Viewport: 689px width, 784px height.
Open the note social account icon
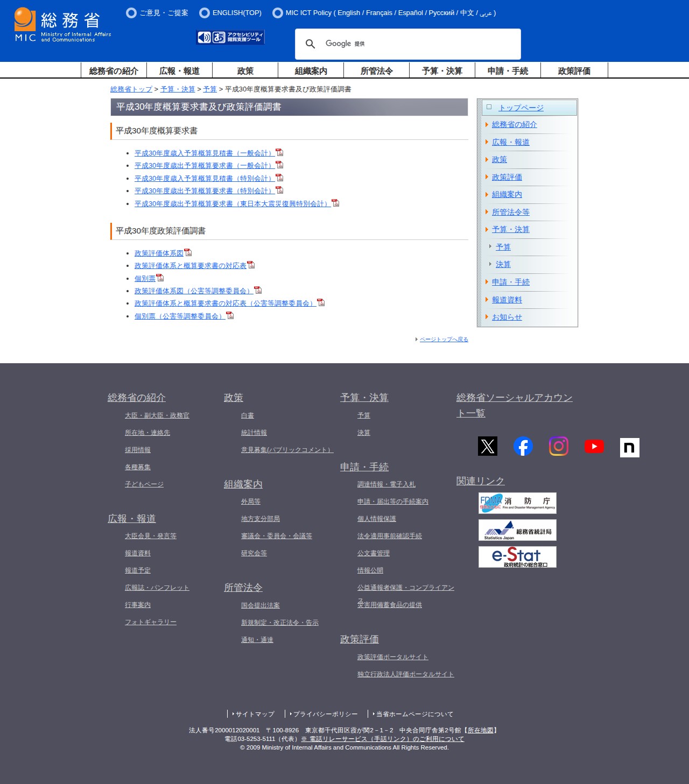pyautogui.click(x=630, y=448)
